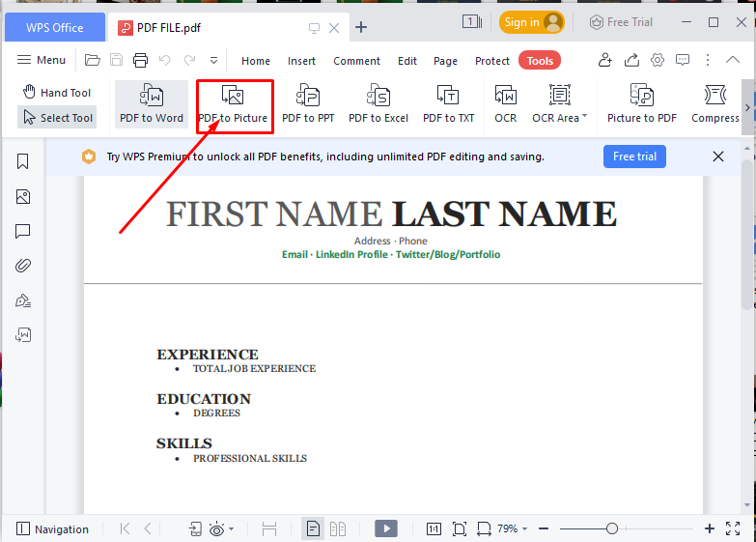Activate the Hand Tool
The height and width of the screenshot is (542, 756).
[x=57, y=92]
